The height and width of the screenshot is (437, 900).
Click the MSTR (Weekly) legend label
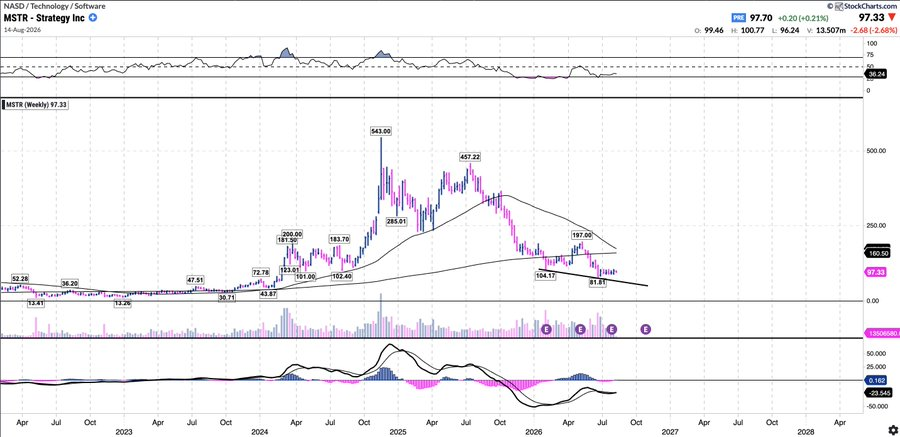tap(36, 105)
